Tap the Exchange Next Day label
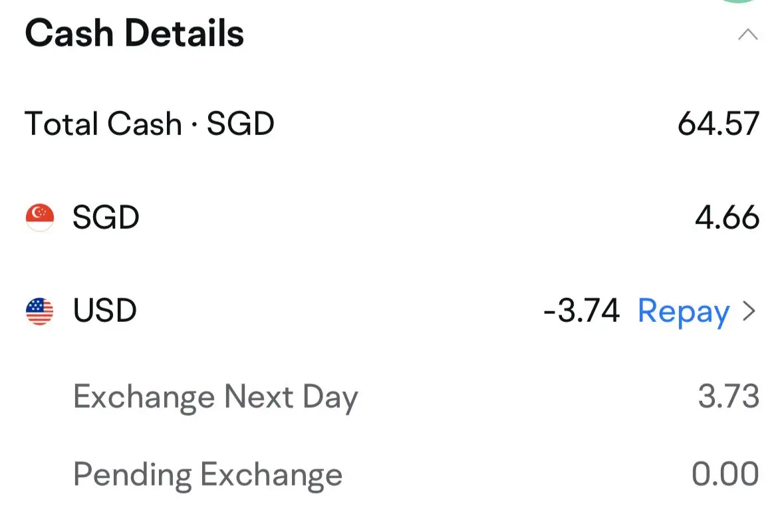Screen dimensions: 784x532 tap(215, 397)
